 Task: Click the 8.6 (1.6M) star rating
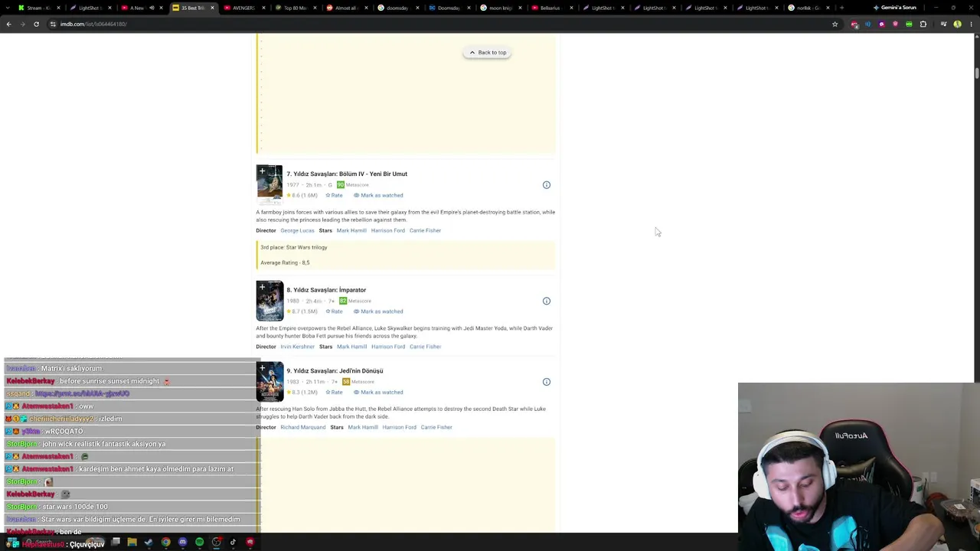302,195
